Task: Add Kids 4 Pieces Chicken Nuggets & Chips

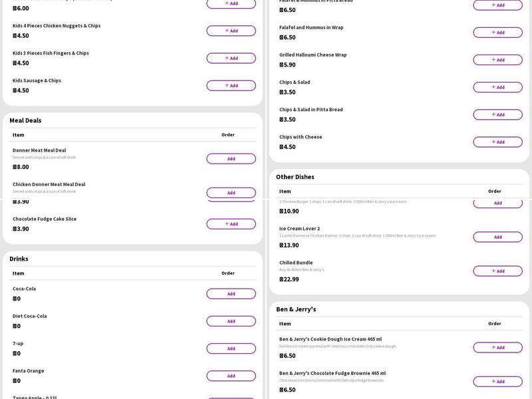Action: pyautogui.click(x=231, y=31)
